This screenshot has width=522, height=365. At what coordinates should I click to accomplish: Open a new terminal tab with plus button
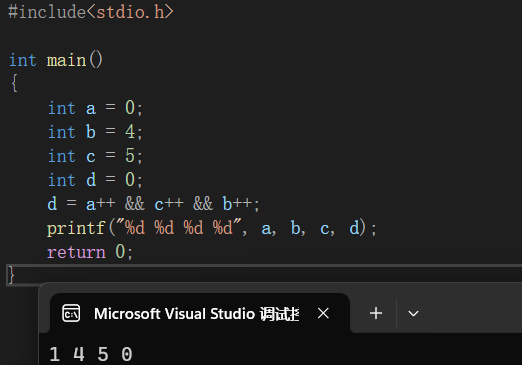pos(376,313)
